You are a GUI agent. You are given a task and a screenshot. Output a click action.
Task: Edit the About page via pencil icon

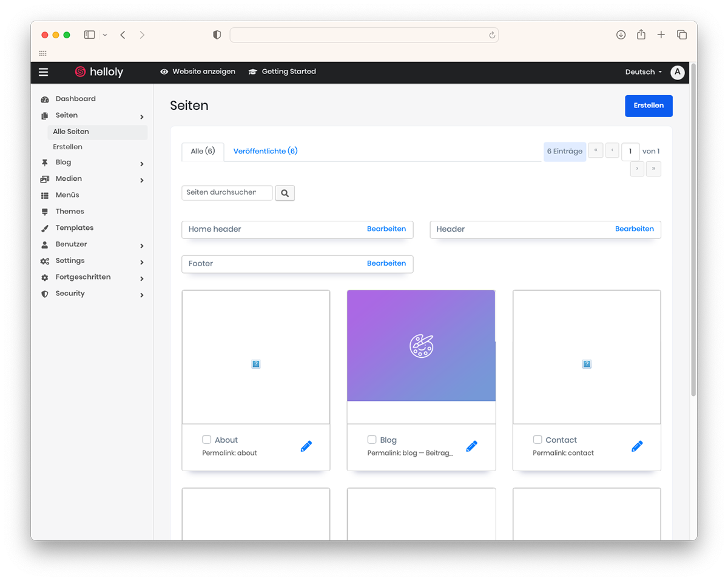click(x=306, y=446)
